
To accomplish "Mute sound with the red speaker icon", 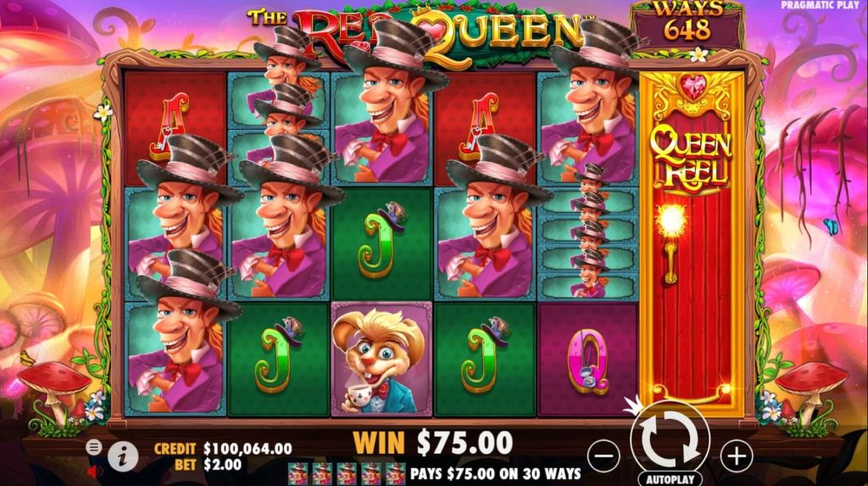I will coord(95,472).
